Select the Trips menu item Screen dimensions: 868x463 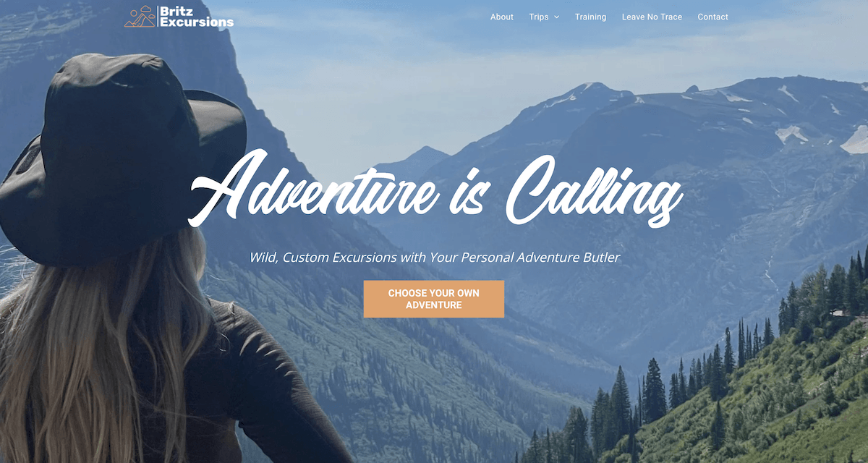pyautogui.click(x=539, y=17)
